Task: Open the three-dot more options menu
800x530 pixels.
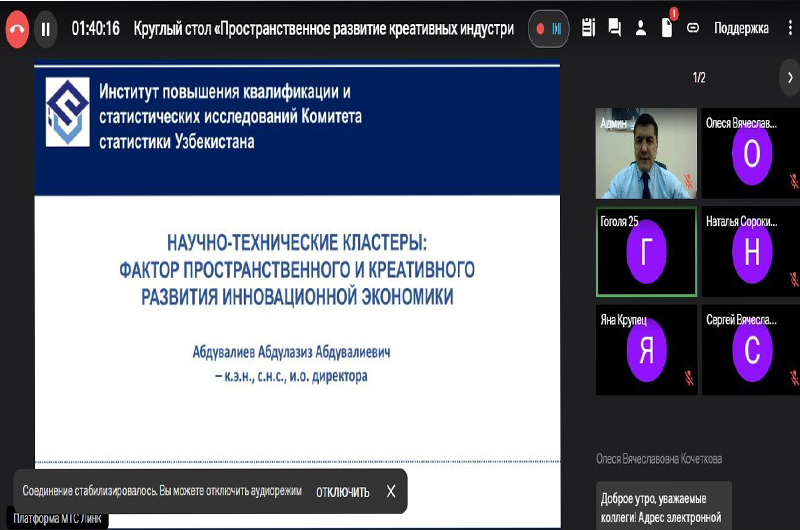Action: pos(790,29)
